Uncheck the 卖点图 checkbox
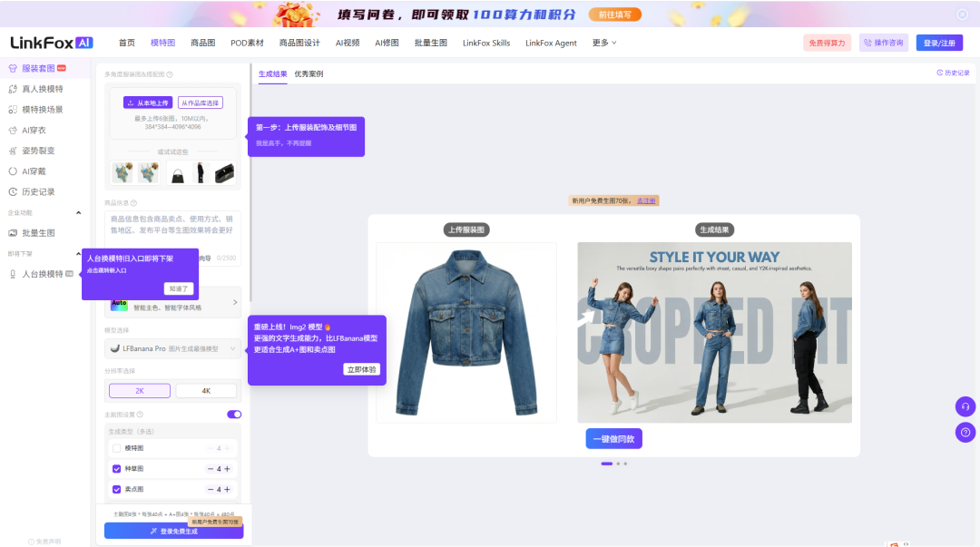980x547 pixels. pos(116,490)
